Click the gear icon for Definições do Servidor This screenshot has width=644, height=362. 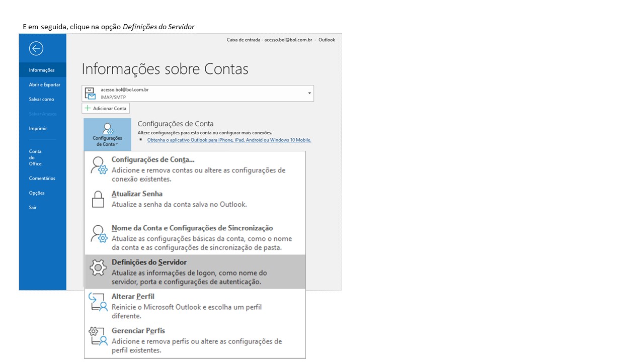(98, 268)
